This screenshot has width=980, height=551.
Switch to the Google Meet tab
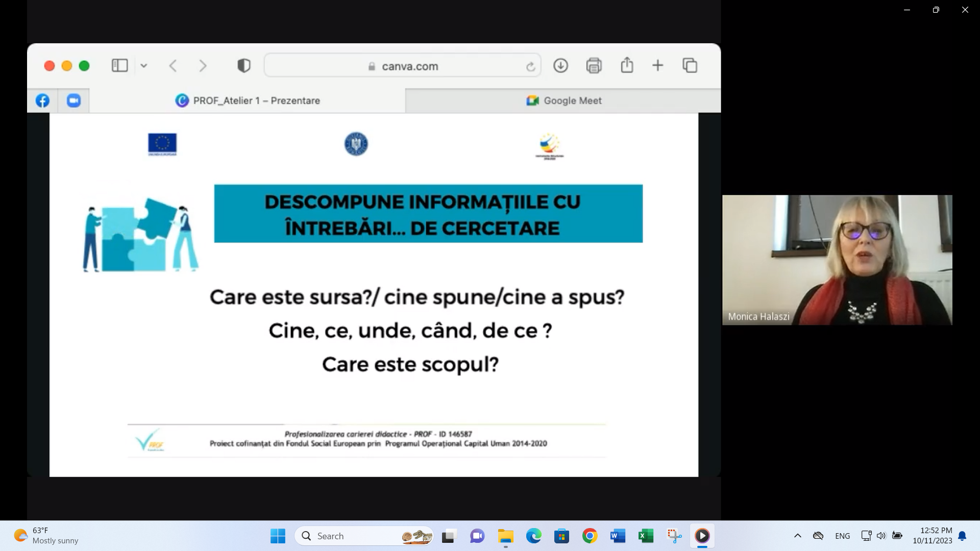pos(563,101)
